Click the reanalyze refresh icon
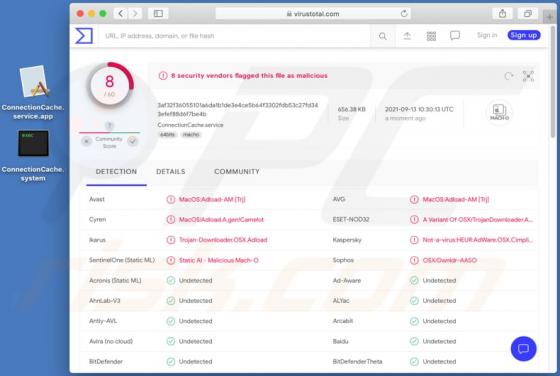Screen dimensions: 560x376 coord(509,76)
